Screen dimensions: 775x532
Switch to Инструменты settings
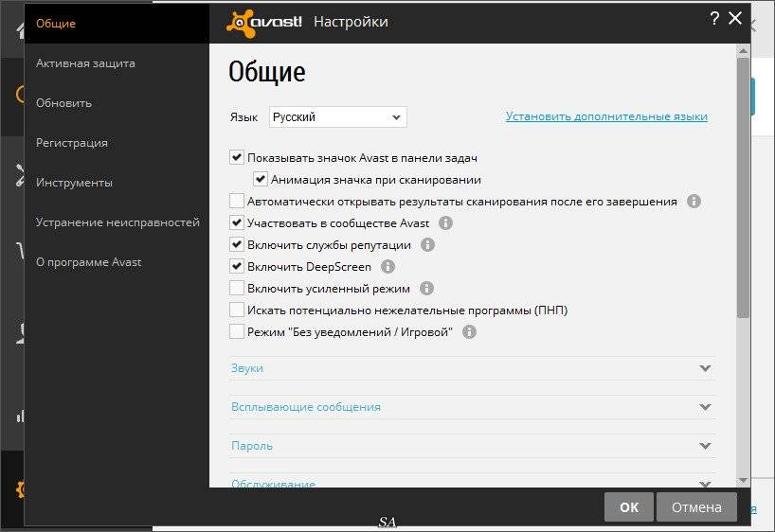pos(74,183)
